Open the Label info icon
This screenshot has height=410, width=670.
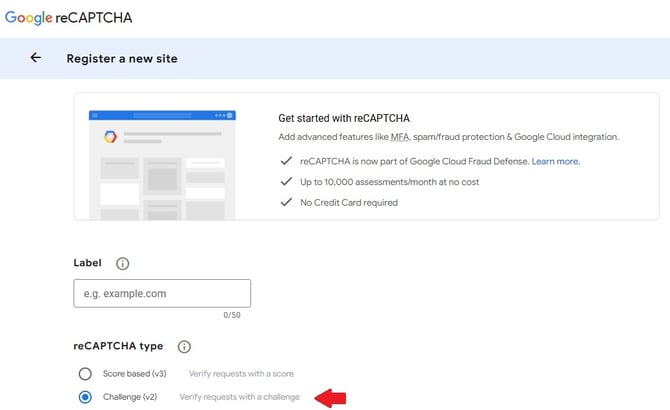[123, 264]
